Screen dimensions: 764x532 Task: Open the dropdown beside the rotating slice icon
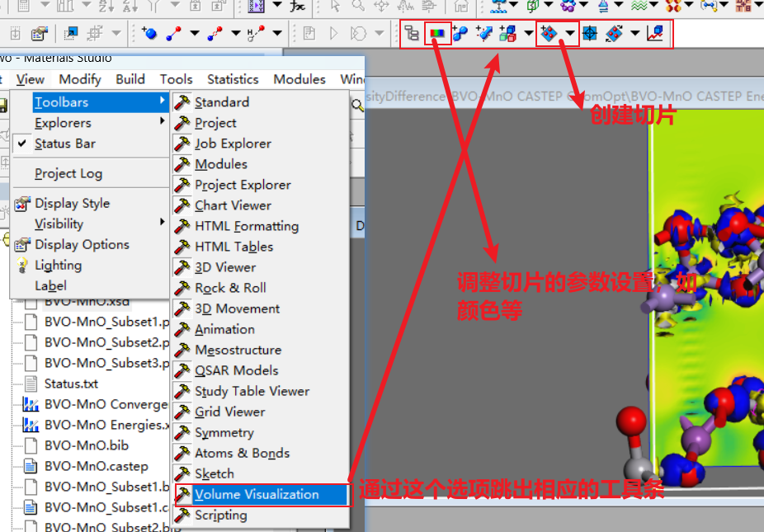point(635,33)
